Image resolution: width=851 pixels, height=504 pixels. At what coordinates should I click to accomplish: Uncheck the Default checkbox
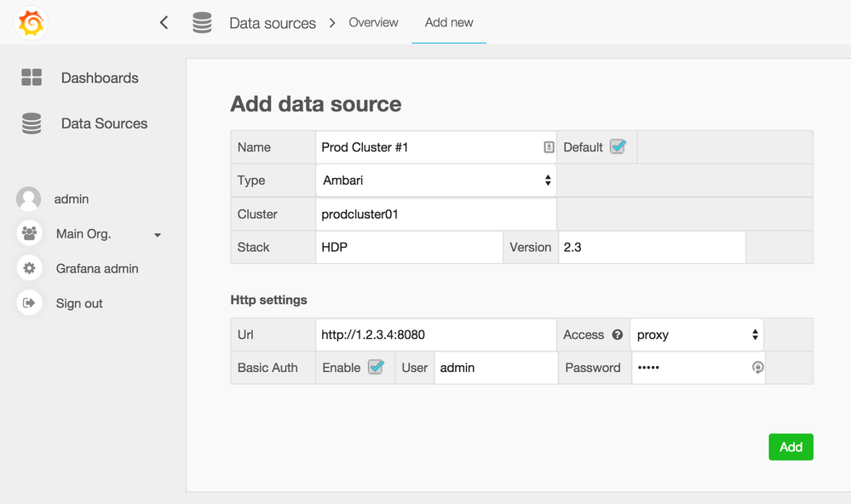click(620, 146)
